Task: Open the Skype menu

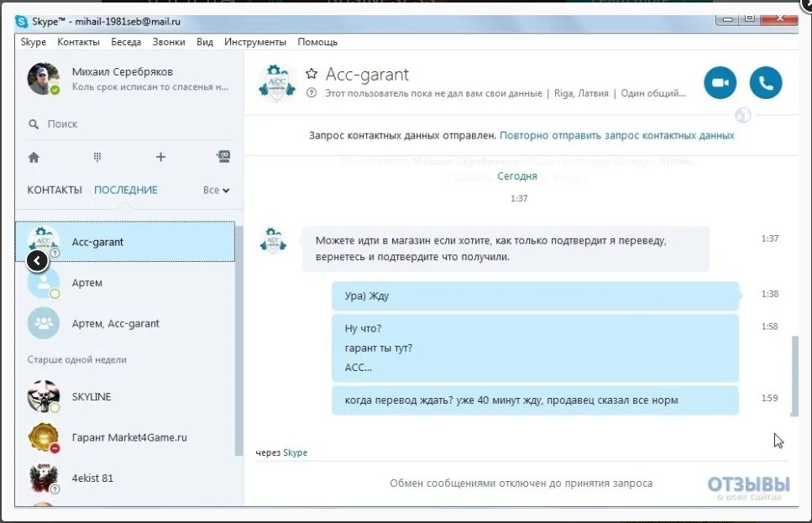Action: tap(33, 42)
